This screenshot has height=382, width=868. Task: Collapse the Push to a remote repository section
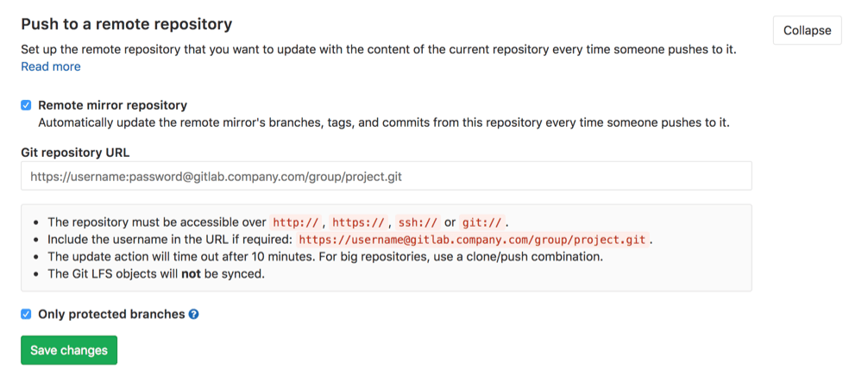(807, 30)
